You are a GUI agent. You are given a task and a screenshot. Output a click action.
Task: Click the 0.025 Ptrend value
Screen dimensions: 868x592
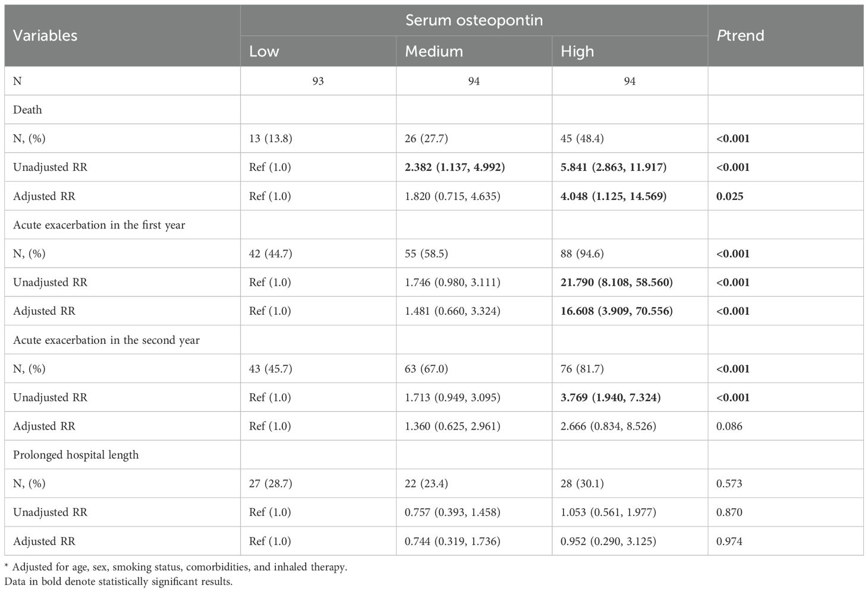pyautogui.click(x=729, y=196)
